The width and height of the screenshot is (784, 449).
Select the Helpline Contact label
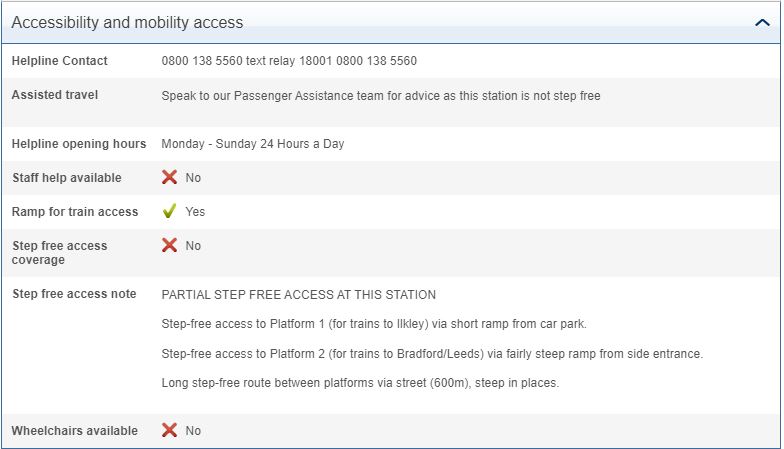pos(60,61)
